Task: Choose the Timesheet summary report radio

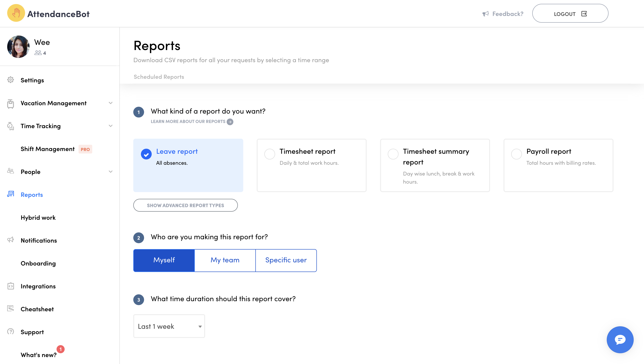Action: 393,154
